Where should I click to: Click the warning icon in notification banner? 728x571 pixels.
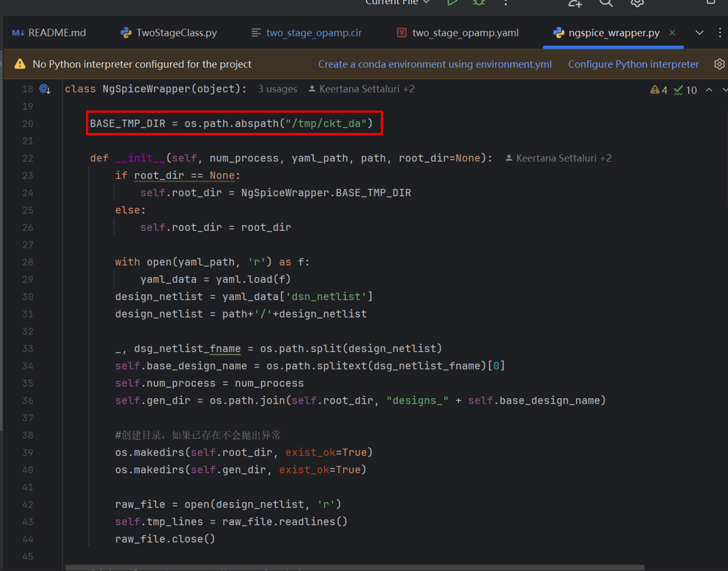(20, 64)
